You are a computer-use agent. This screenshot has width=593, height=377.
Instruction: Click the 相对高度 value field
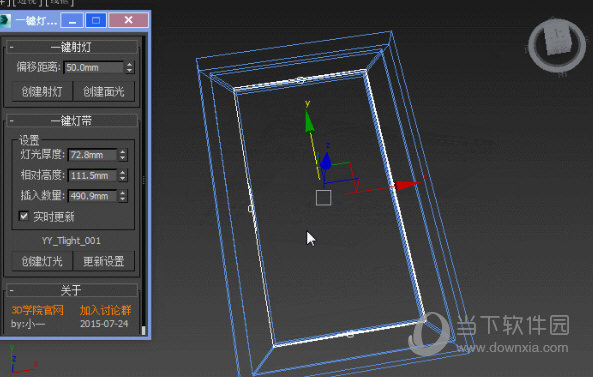point(92,175)
